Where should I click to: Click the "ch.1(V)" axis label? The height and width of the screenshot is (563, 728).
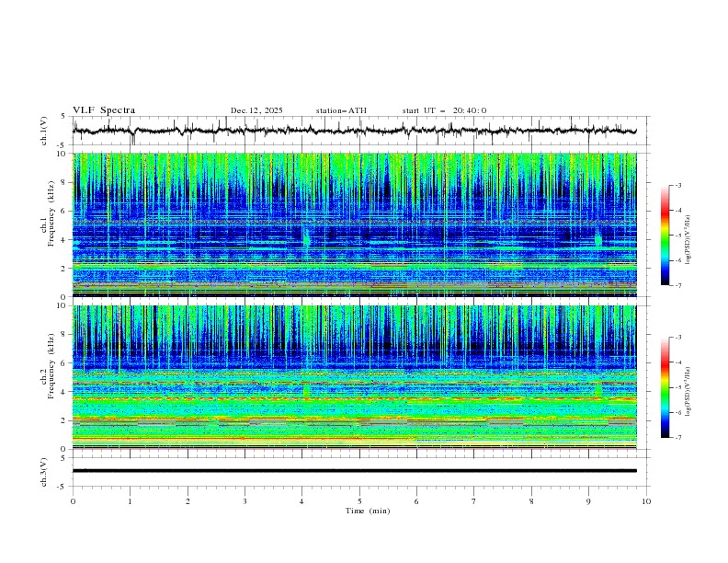click(x=44, y=131)
